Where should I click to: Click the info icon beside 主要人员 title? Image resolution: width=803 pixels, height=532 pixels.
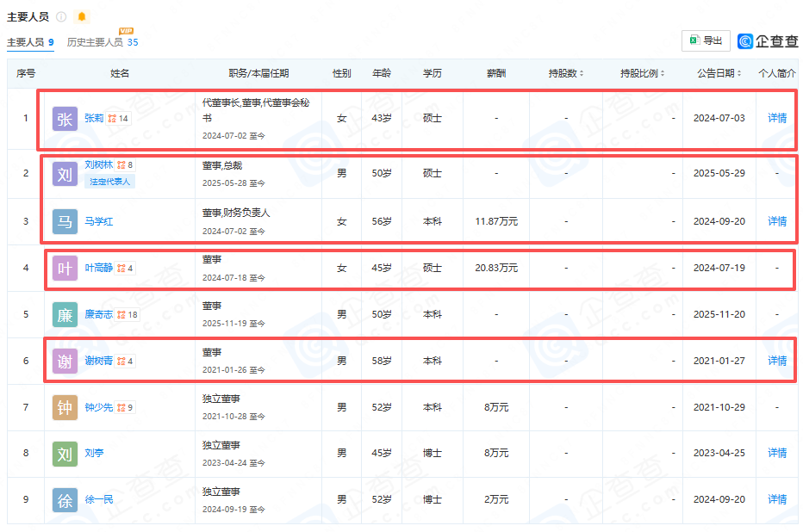click(61, 17)
